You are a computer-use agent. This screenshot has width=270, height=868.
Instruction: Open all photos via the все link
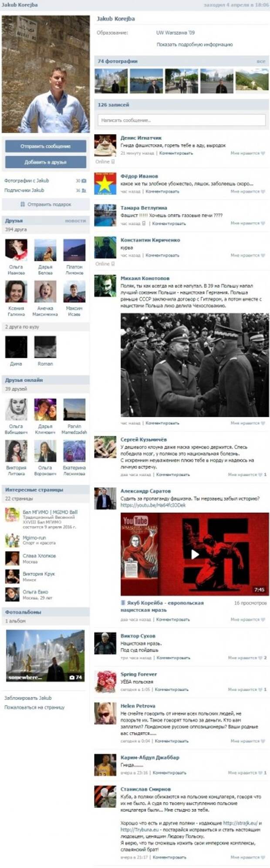coord(261,61)
